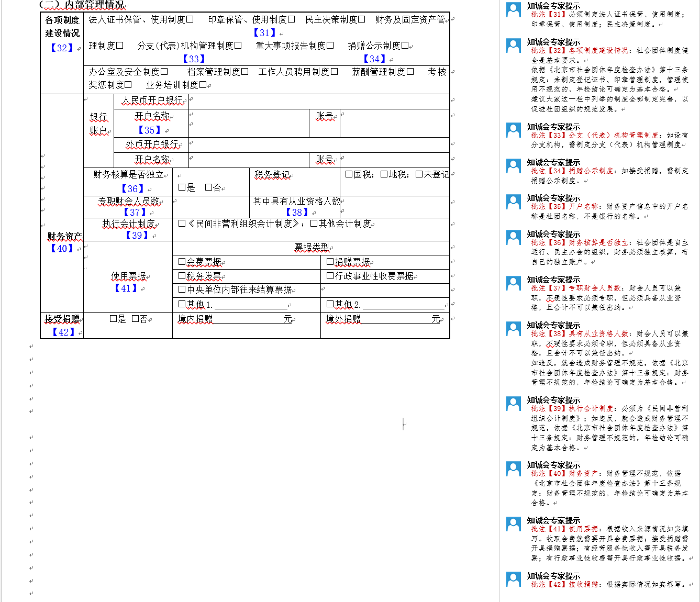Click the avatar icon of comment 【39】
This screenshot has height=602, width=700.
513,404
